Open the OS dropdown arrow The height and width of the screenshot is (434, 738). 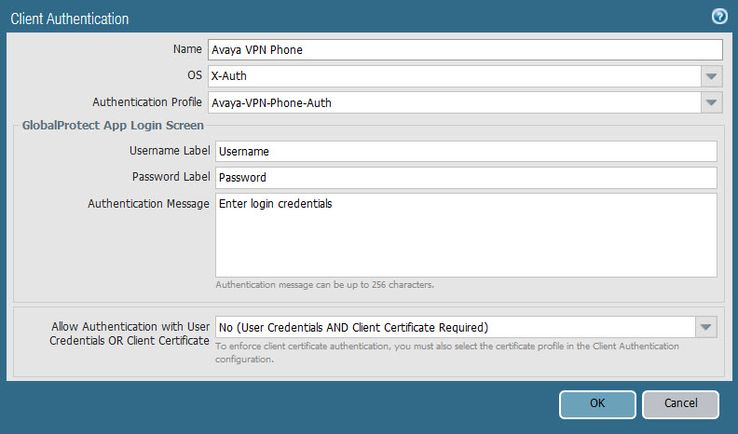pyautogui.click(x=712, y=76)
